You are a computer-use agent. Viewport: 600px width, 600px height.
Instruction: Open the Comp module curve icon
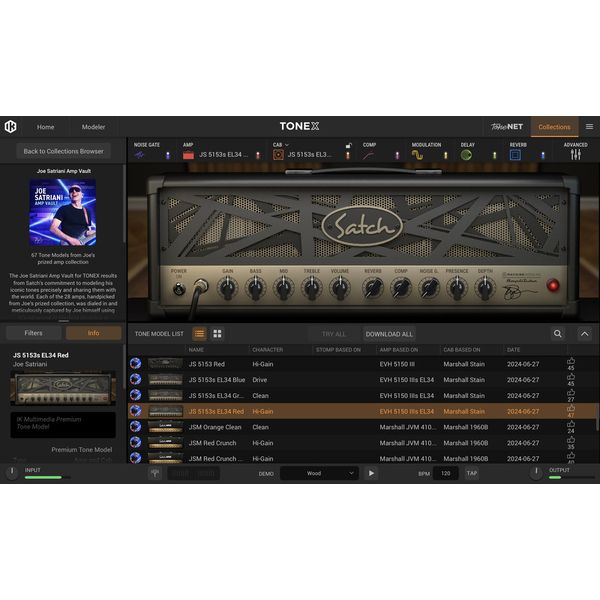point(368,155)
